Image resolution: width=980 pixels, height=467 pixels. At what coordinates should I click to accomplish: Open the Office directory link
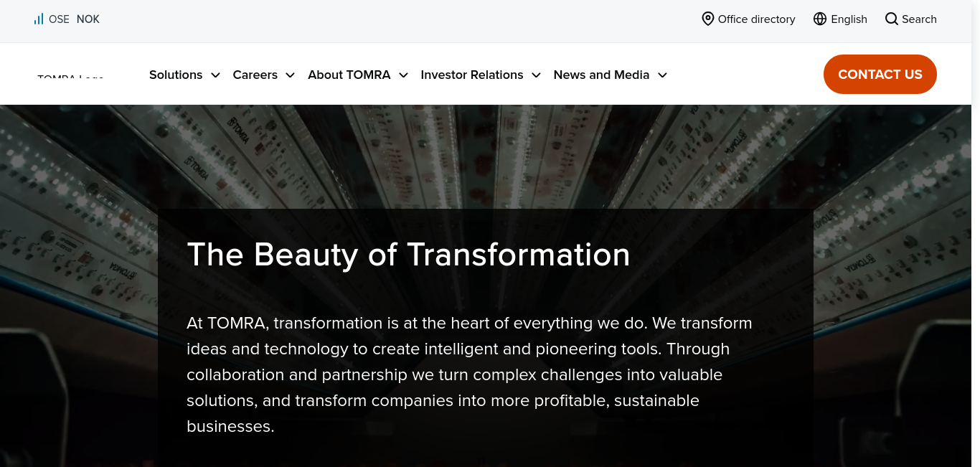757,19
